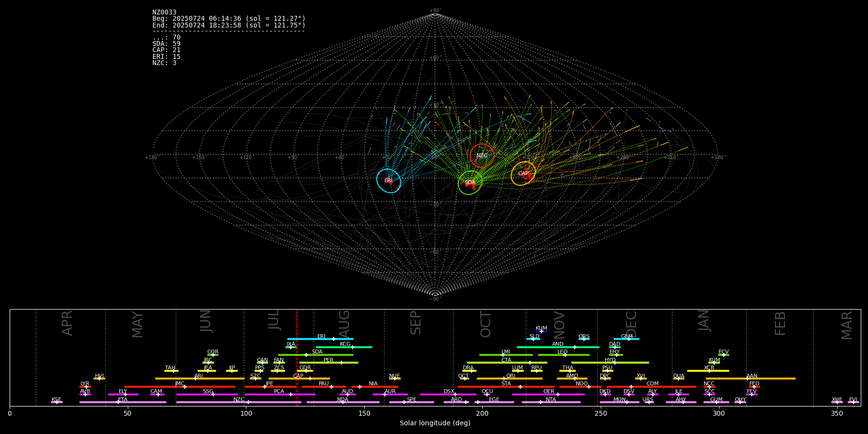
Task: Click the NZC red radiant circle on the map
Action: click(482, 156)
